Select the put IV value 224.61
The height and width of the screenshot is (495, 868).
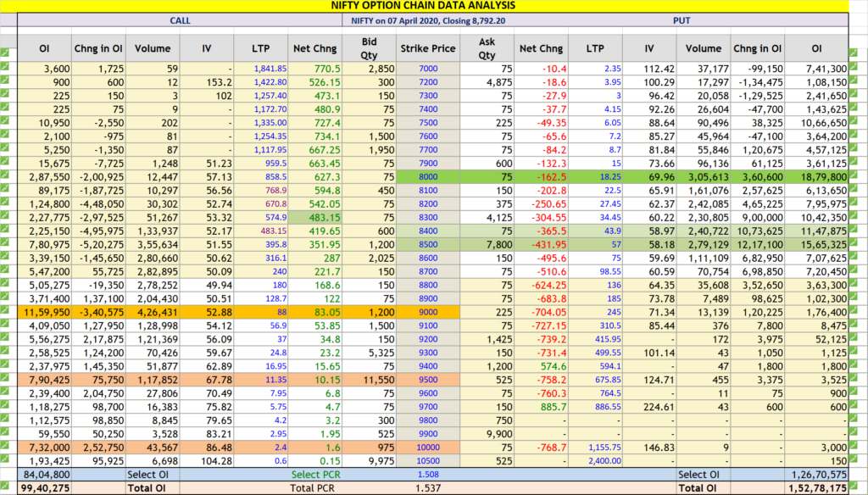point(659,407)
